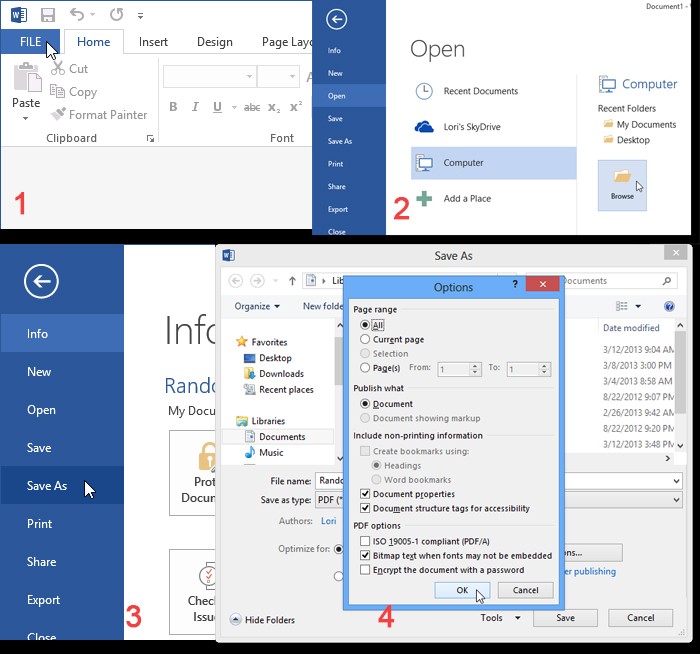Check Encrypt the document with a password
The height and width of the screenshot is (654, 700).
pos(365,570)
